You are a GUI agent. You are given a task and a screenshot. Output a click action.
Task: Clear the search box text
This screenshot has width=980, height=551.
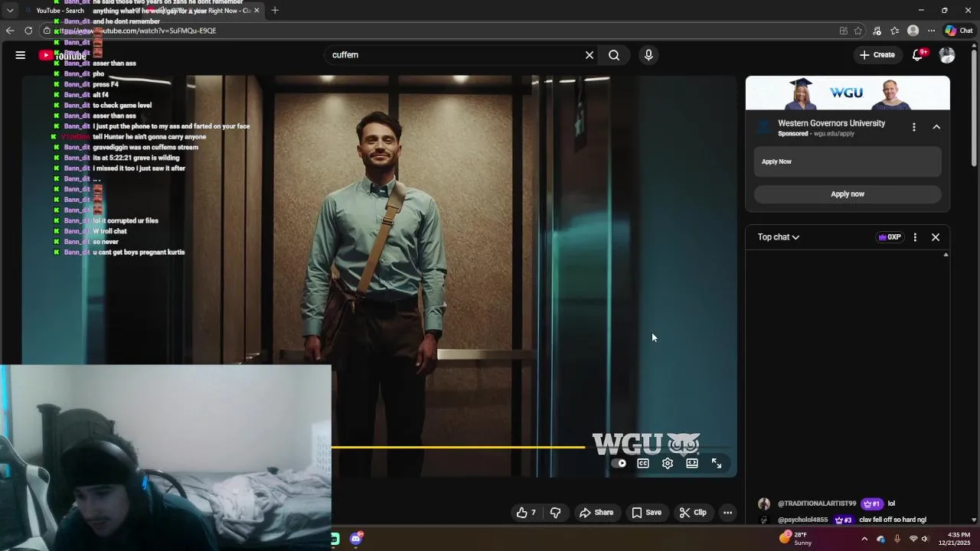(590, 55)
